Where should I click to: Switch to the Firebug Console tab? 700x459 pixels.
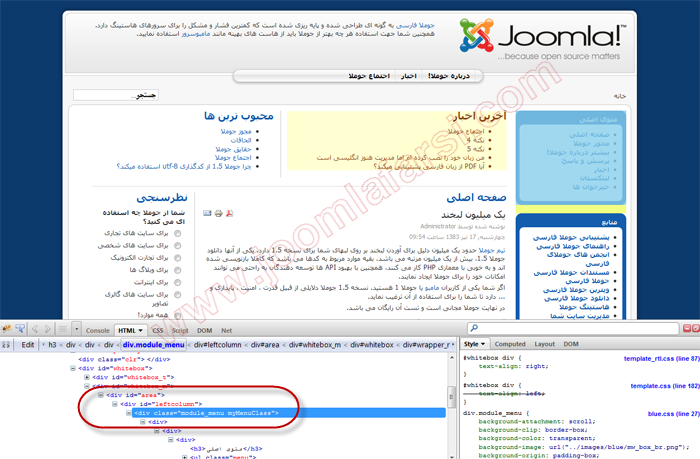pyautogui.click(x=97, y=329)
